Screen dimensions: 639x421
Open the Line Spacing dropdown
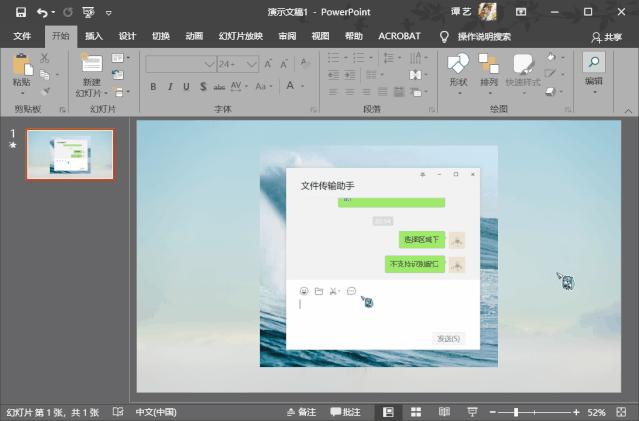coord(392,57)
